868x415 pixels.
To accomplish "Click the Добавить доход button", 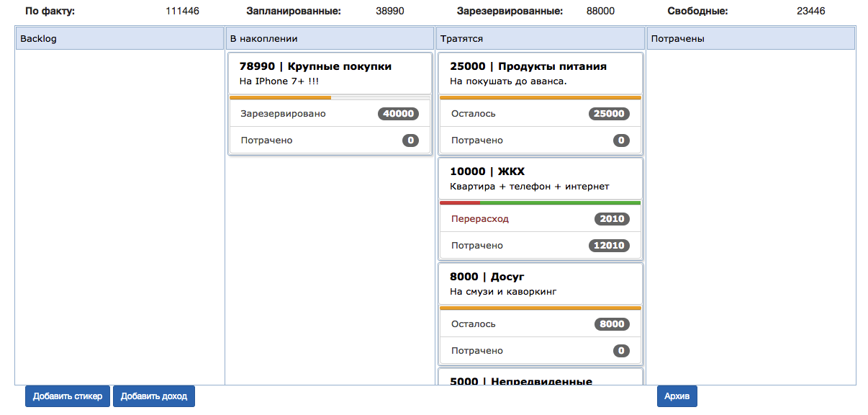I will click(x=154, y=396).
